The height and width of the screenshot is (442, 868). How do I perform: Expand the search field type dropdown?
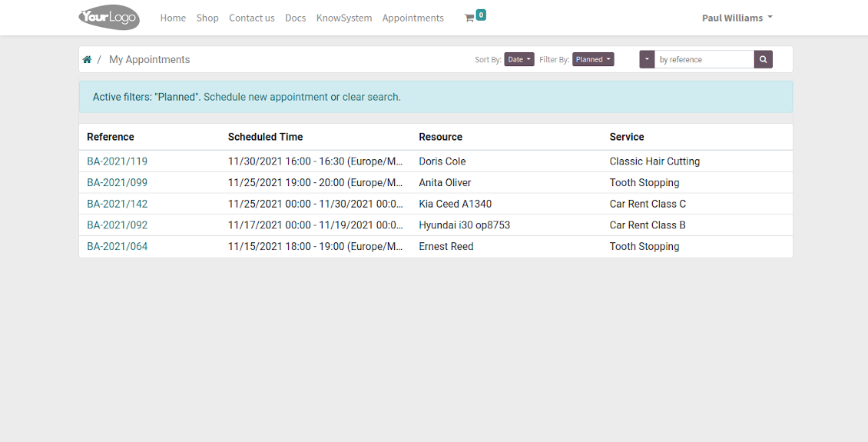pos(647,59)
